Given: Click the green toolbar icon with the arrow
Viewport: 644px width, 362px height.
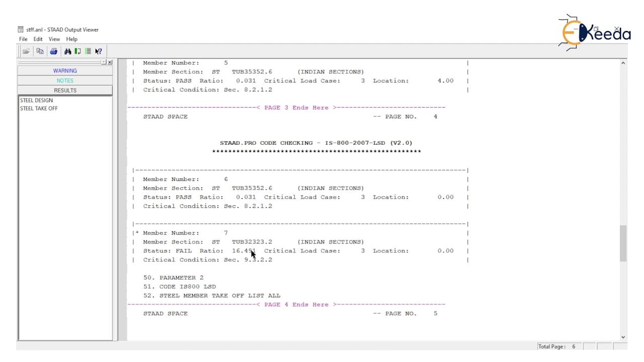Looking at the screenshot, I should point(78,51).
